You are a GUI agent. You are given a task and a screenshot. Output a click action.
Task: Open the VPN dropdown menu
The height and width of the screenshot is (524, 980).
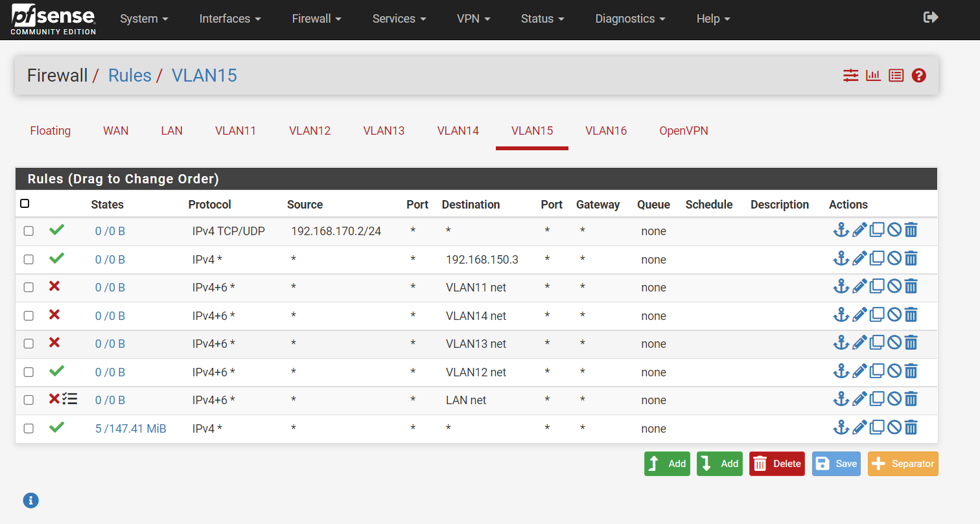coord(473,19)
